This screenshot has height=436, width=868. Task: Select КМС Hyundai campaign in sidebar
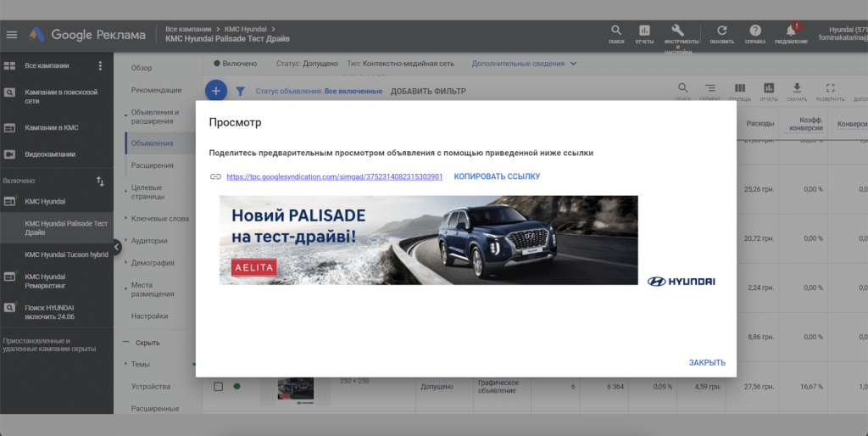click(x=45, y=202)
